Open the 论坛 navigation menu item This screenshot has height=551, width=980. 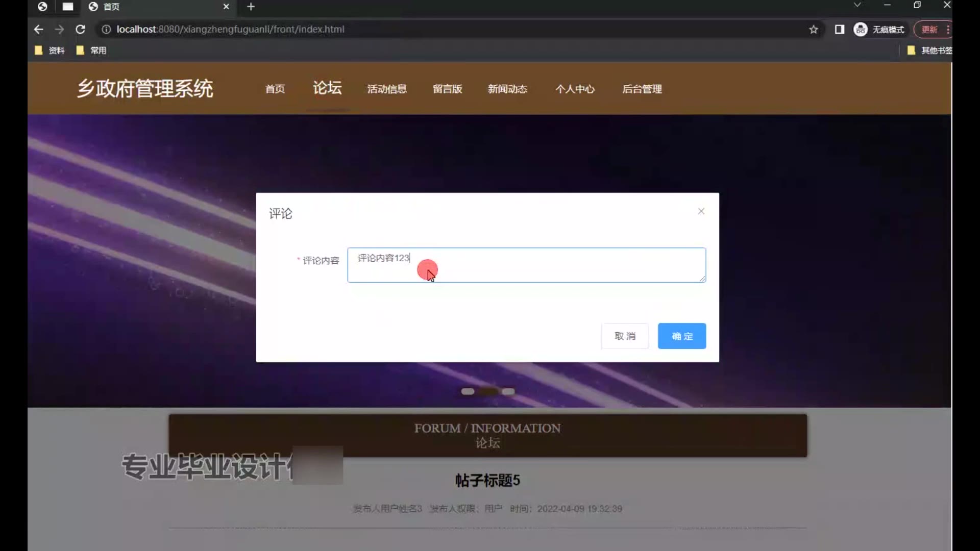tap(327, 88)
